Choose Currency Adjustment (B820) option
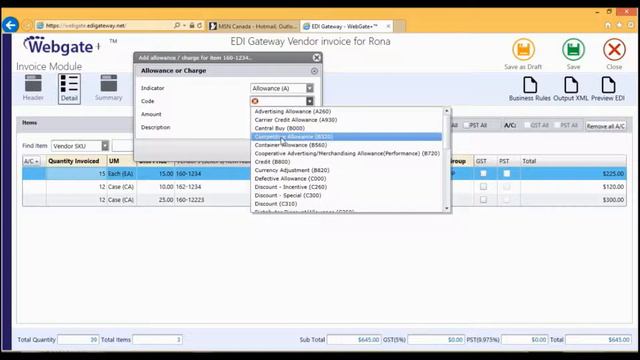The height and width of the screenshot is (360, 640). [x=346, y=170]
